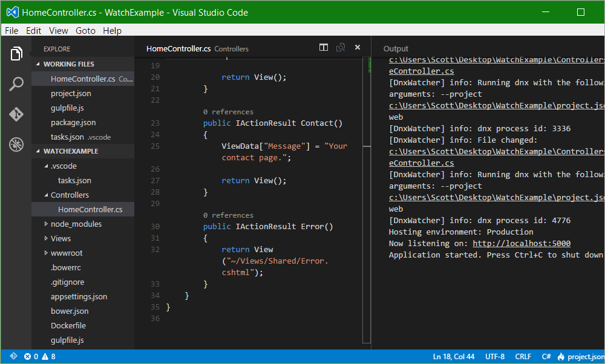Screen dimensions: 605x364
Task: Click the git sync icon in status bar
Action: [x=13, y=356]
